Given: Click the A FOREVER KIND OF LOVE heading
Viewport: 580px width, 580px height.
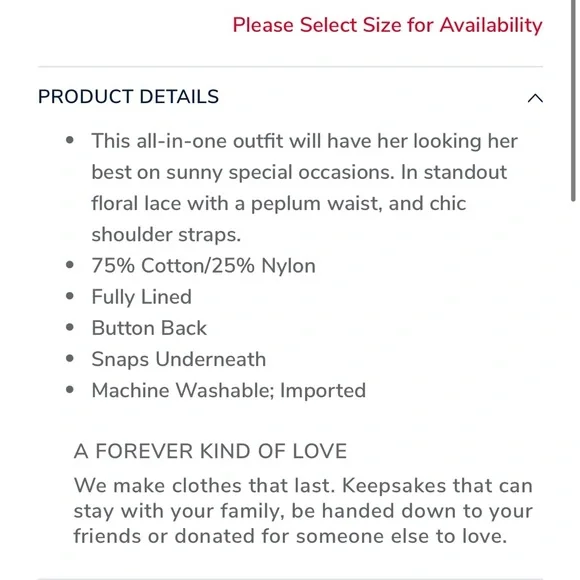Looking at the screenshot, I should 210,451.
